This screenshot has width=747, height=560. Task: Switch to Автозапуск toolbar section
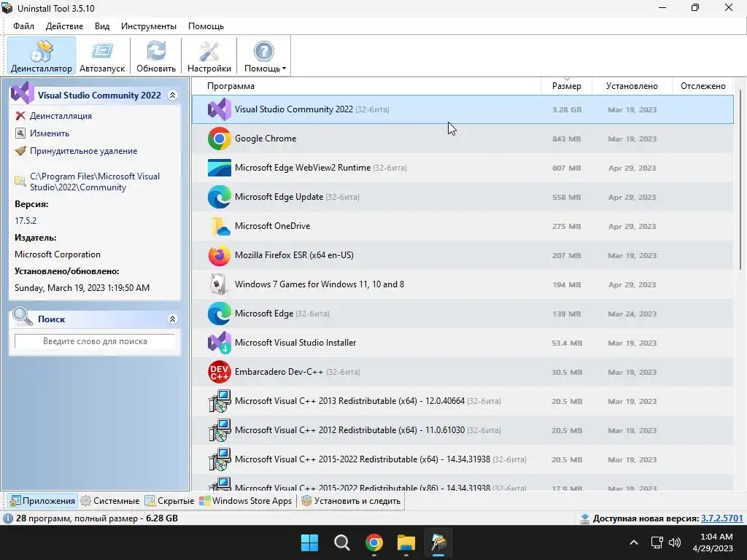[x=102, y=55]
